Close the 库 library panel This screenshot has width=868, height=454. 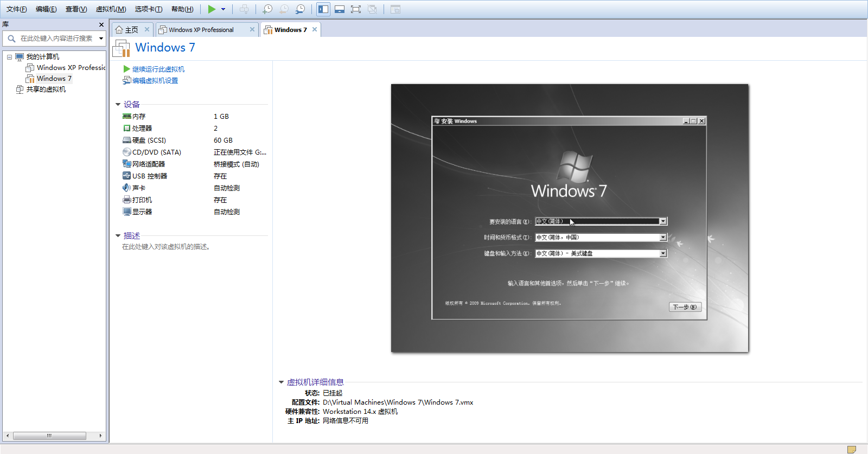pos(101,24)
